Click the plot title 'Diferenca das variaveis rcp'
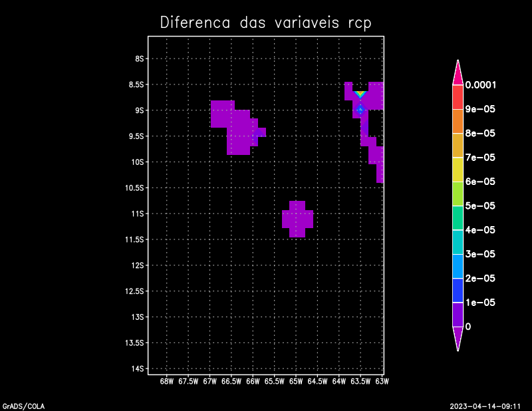This screenshot has width=532, height=411. (265, 23)
